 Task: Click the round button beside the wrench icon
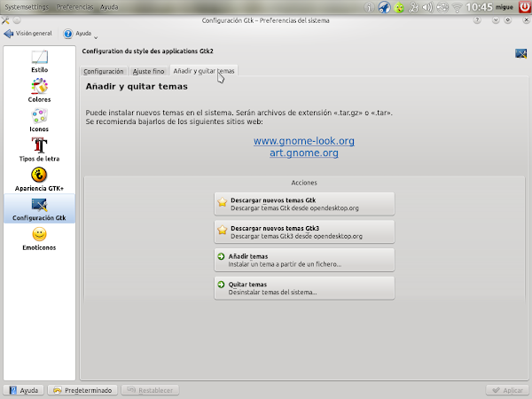[17, 20]
